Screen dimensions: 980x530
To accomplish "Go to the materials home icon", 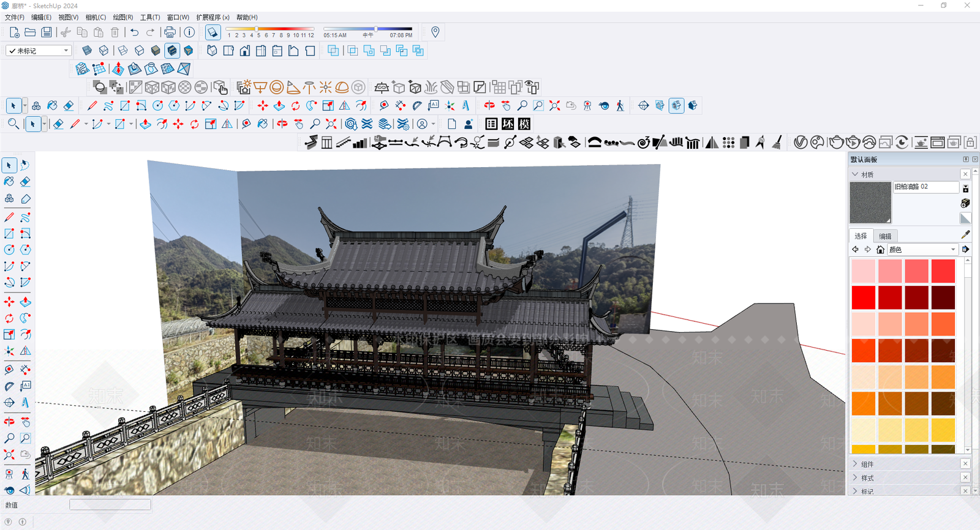I will pyautogui.click(x=880, y=250).
